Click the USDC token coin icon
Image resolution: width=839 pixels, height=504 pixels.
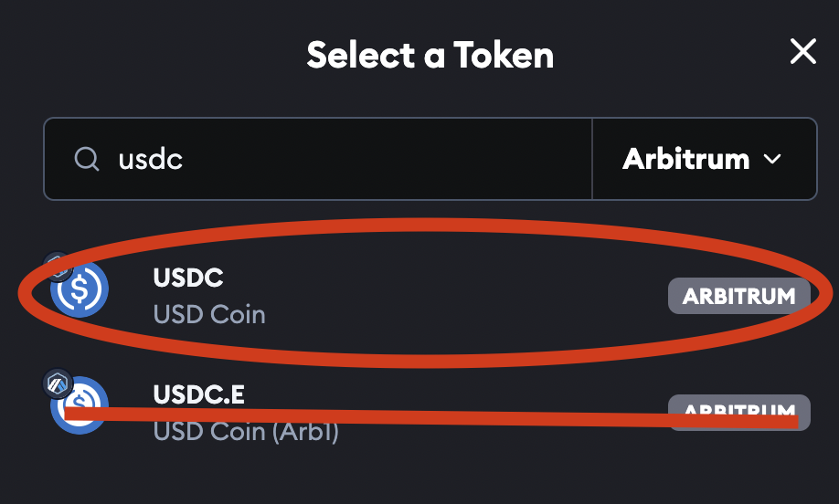point(80,289)
